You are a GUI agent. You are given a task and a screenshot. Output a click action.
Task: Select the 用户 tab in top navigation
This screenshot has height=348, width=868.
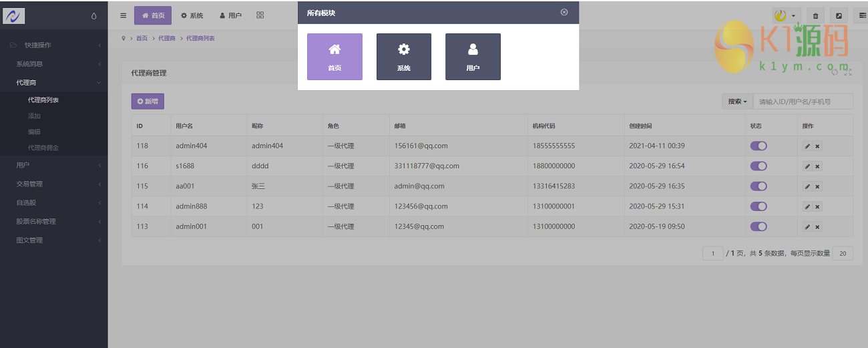231,15
